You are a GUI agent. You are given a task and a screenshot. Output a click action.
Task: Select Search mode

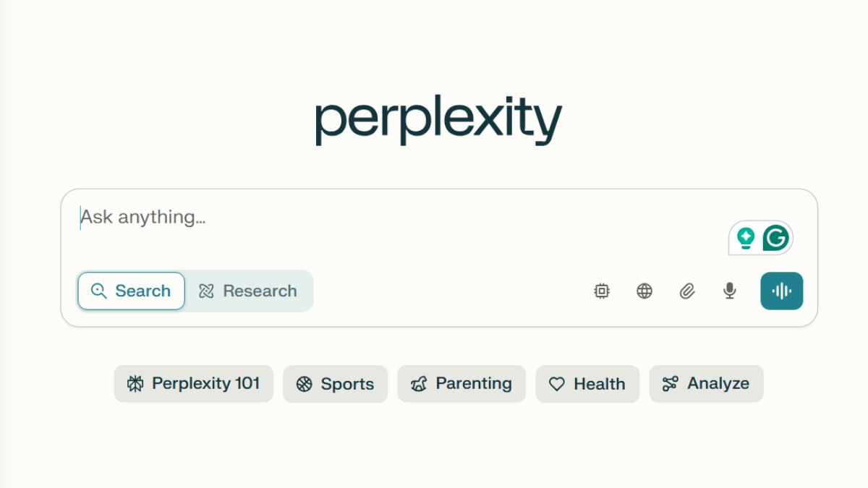(131, 291)
